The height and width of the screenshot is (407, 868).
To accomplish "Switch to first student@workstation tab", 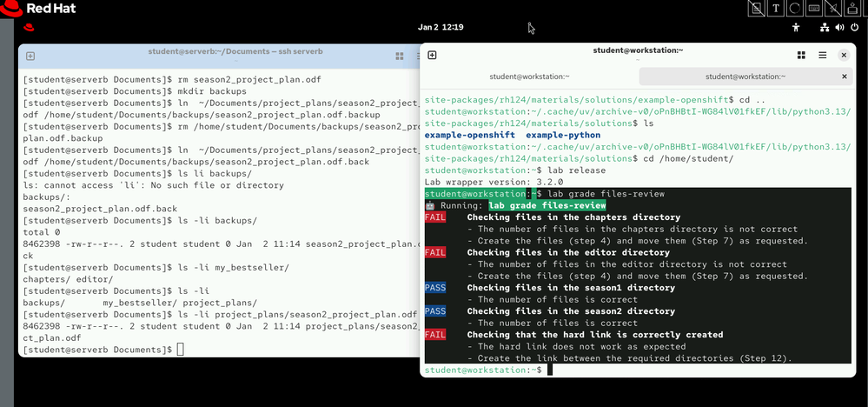I will point(529,77).
